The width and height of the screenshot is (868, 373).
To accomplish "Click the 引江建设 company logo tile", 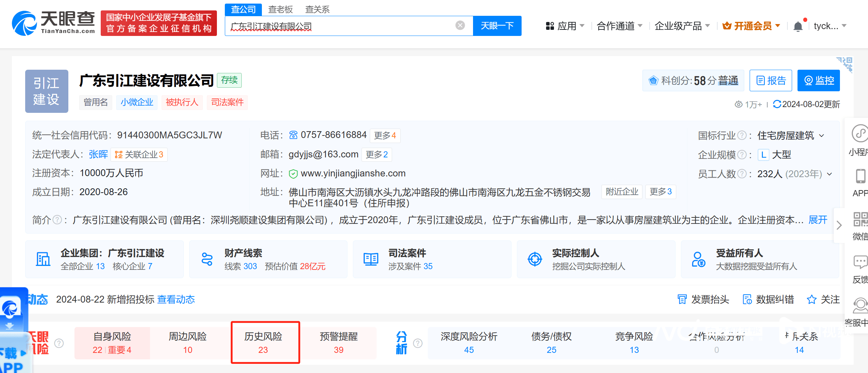I will coord(47,91).
